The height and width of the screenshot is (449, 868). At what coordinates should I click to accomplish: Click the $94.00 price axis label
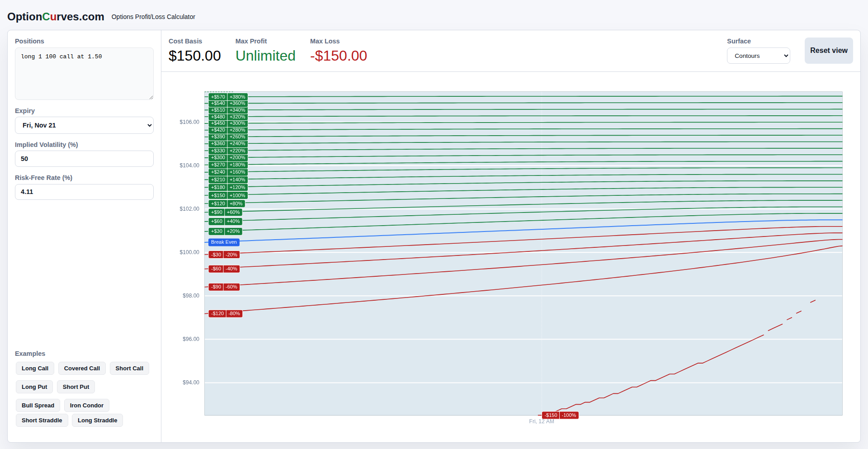191,383
